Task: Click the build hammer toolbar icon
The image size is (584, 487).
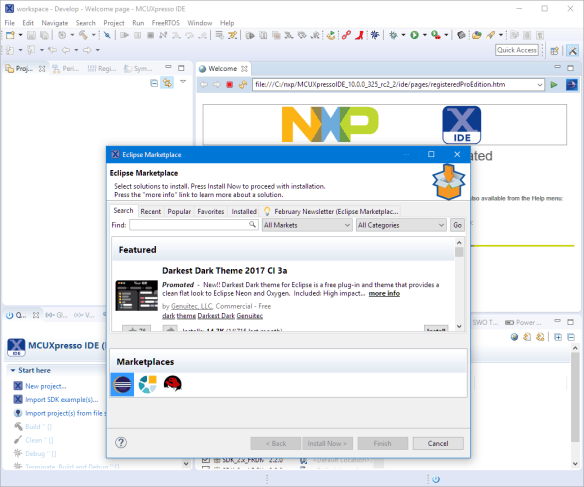Action: pyautogui.click(x=83, y=35)
